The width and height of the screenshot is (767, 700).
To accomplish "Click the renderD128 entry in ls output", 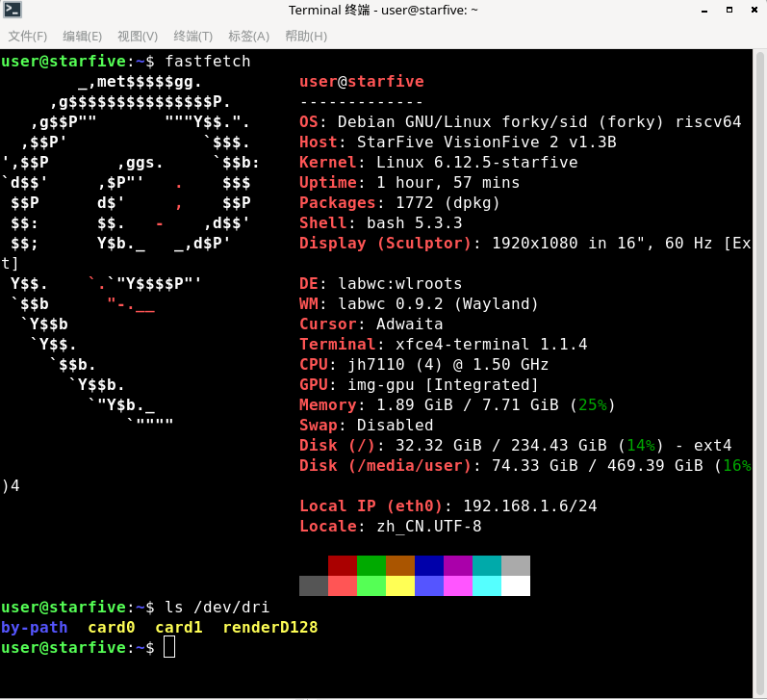I will coord(270,628).
